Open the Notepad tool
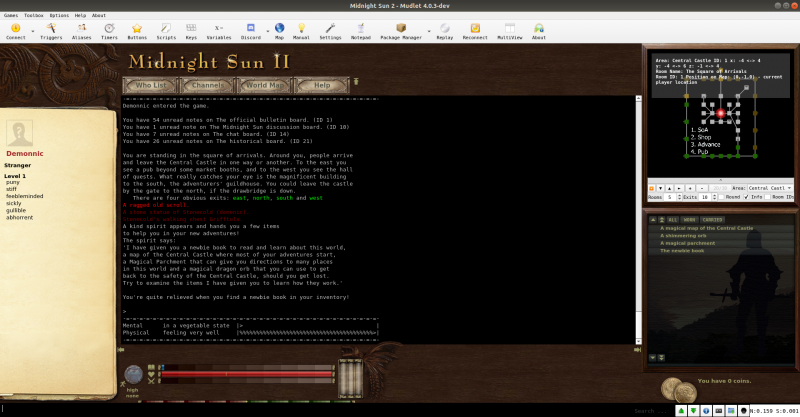This screenshot has height=417, width=800. 361,31
